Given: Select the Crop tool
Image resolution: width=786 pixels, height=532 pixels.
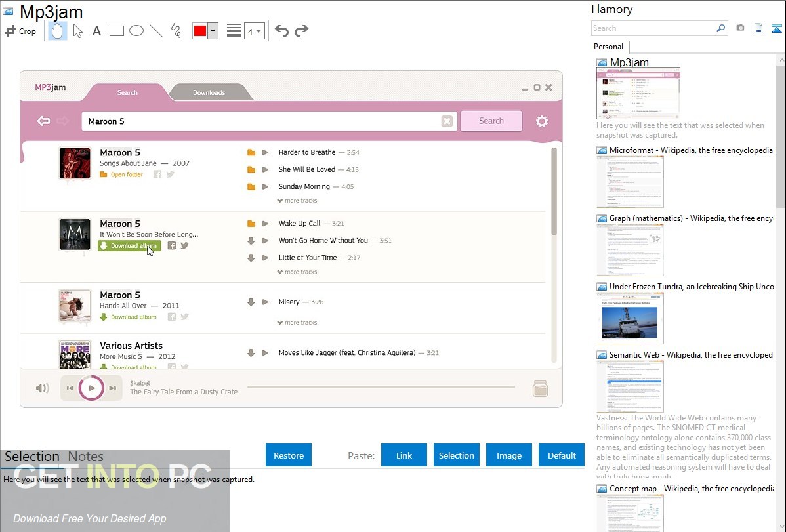Looking at the screenshot, I should click(20, 31).
